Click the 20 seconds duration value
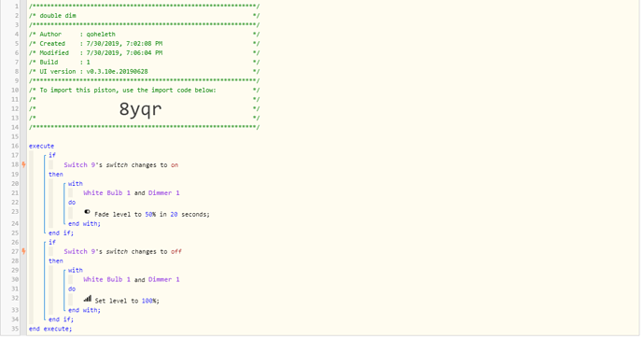This screenshot has height=339, width=644. coord(175,214)
